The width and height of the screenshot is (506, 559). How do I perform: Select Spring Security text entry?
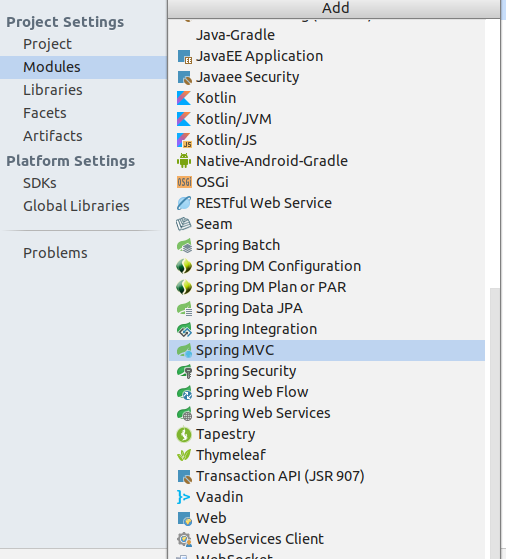point(246,371)
